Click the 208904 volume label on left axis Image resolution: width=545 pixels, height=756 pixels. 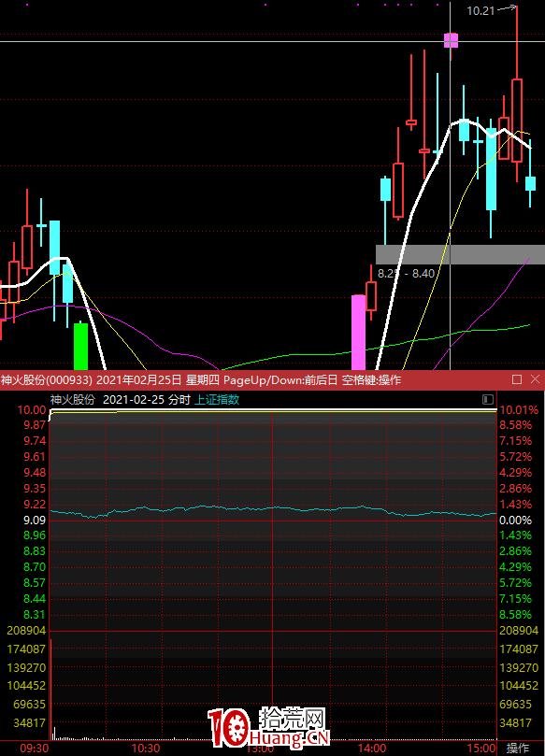(x=26, y=631)
